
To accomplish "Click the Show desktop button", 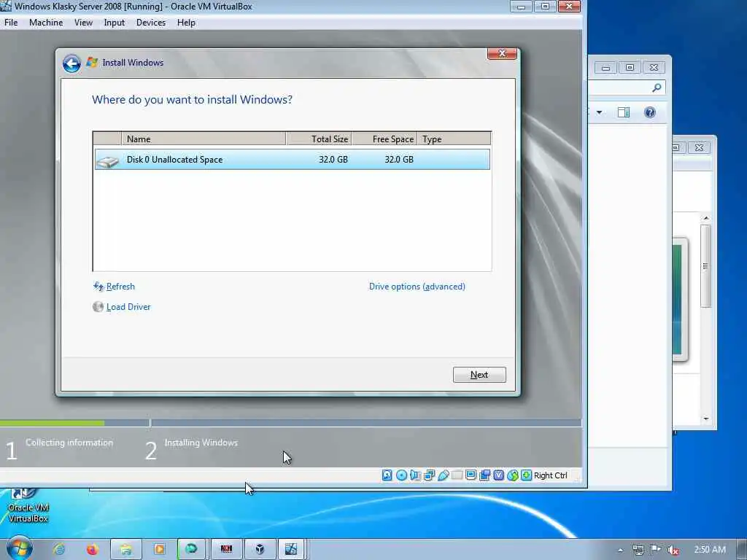I will point(742,550).
